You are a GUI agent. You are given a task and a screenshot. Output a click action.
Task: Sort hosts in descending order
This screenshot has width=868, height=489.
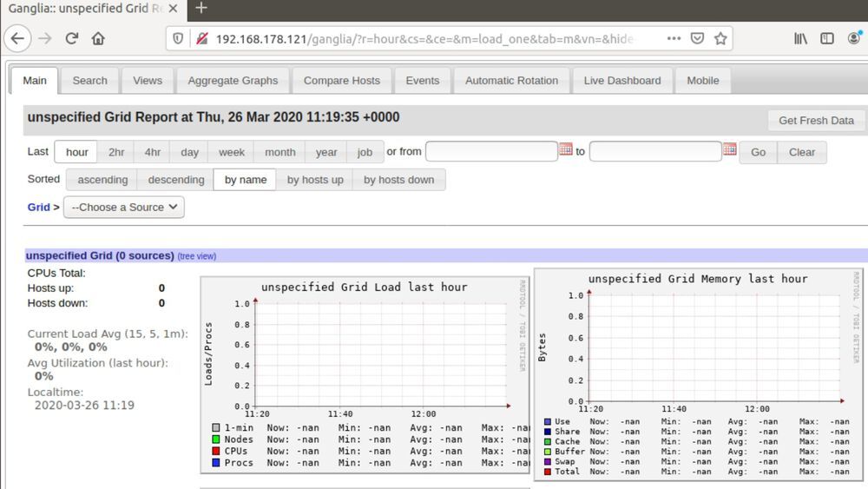click(176, 180)
